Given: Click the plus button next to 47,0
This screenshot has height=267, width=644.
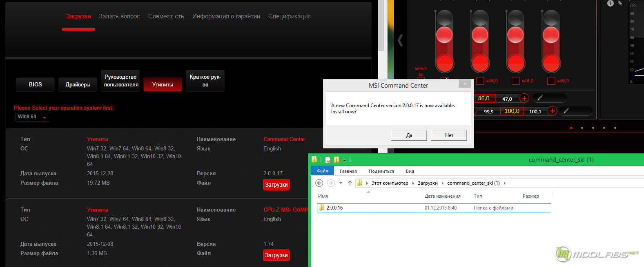Looking at the screenshot, I should [x=524, y=98].
